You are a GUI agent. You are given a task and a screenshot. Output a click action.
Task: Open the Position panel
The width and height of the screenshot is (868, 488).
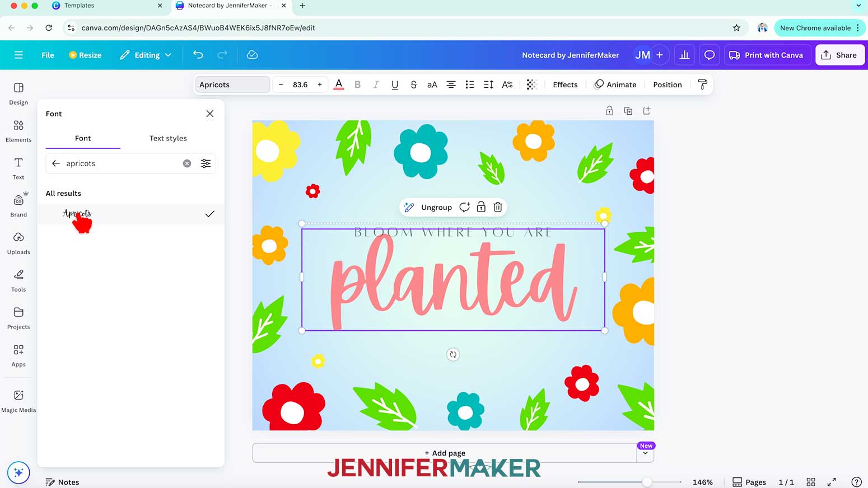668,85
